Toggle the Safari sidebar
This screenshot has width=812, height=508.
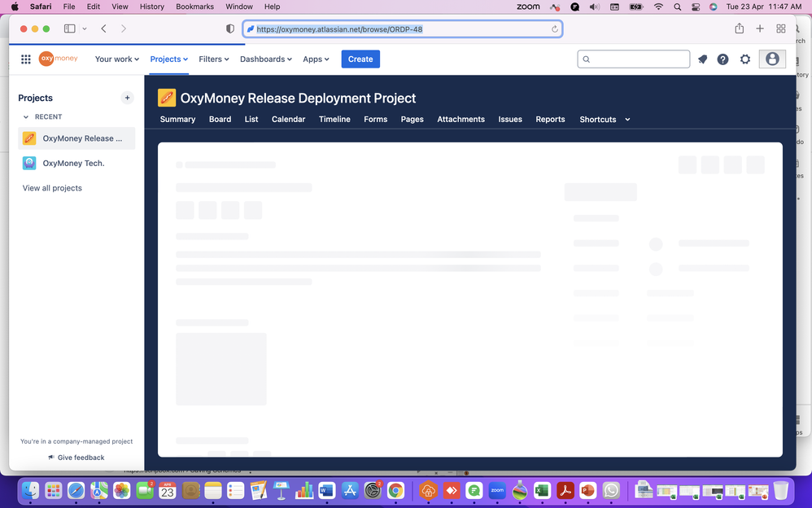click(x=69, y=28)
